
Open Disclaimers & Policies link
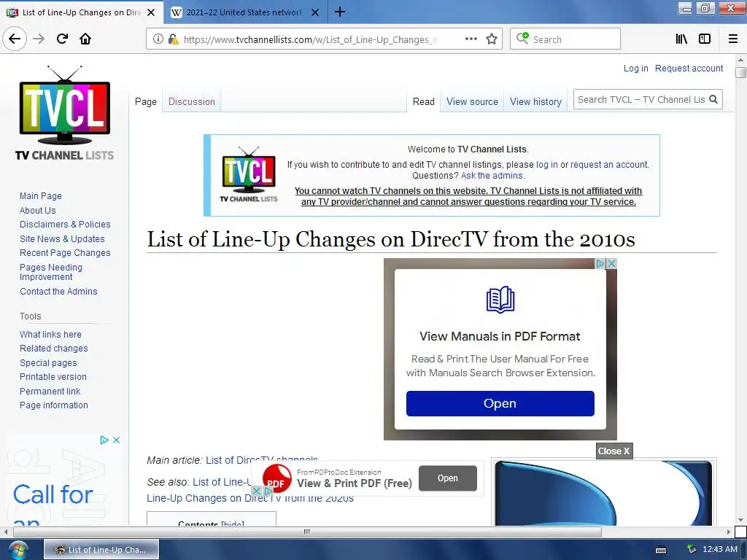[65, 225]
